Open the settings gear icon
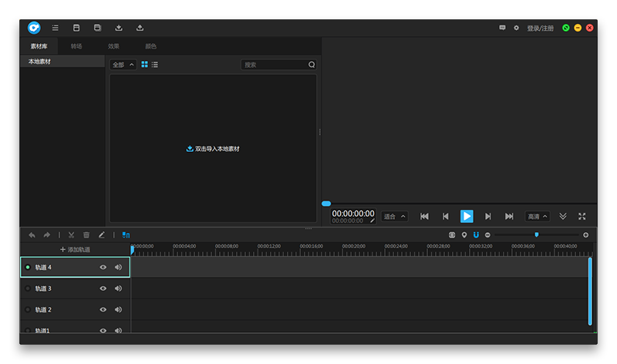Viewport: 617px width, 364px height. click(x=516, y=28)
